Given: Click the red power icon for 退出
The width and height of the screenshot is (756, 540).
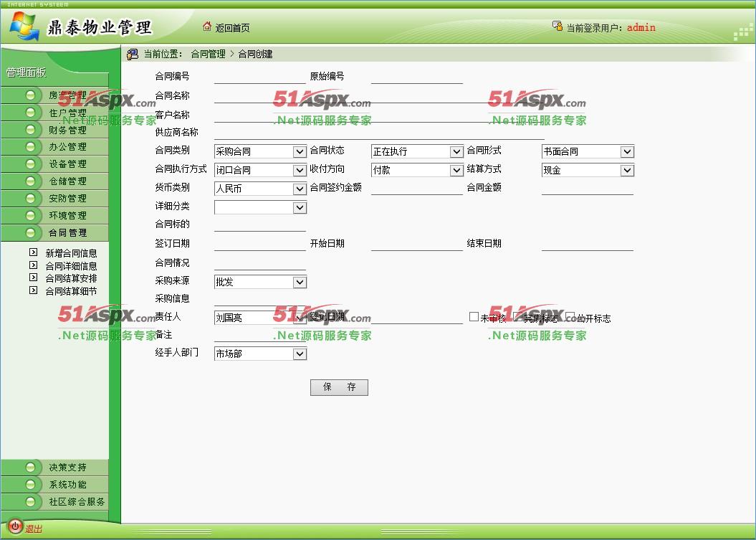Looking at the screenshot, I should (14, 526).
